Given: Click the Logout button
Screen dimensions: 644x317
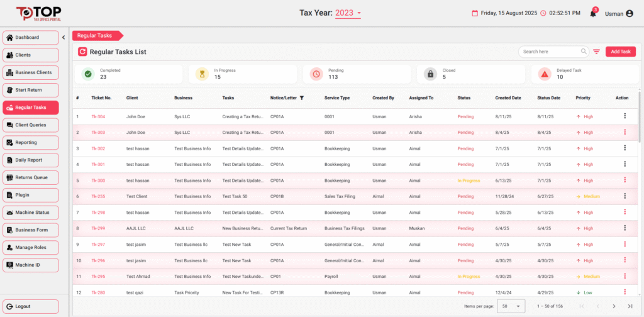Looking at the screenshot, I should click(31, 306).
